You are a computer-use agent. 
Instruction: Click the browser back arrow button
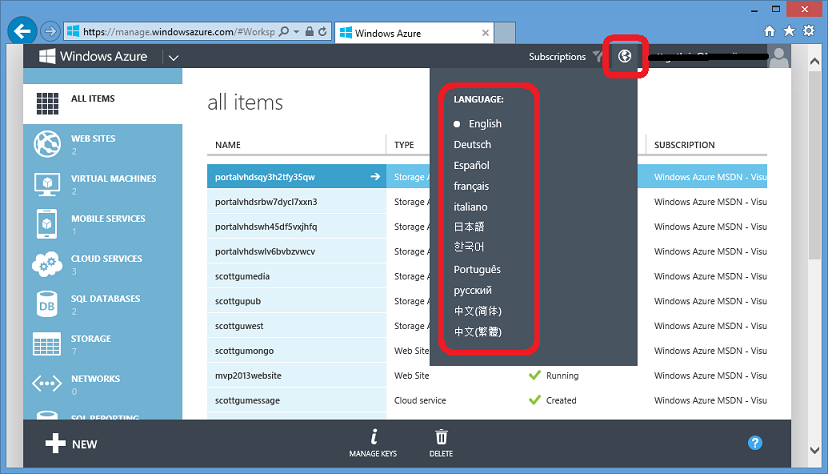(22, 31)
